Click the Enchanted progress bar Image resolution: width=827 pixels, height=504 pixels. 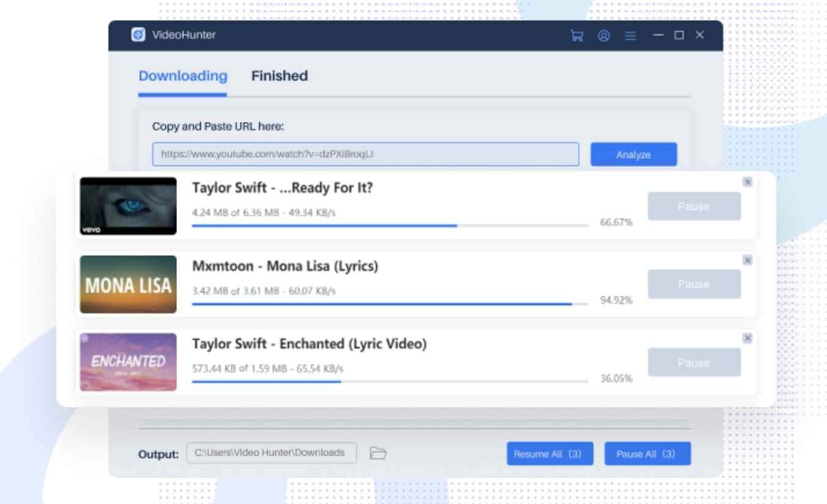390,382
